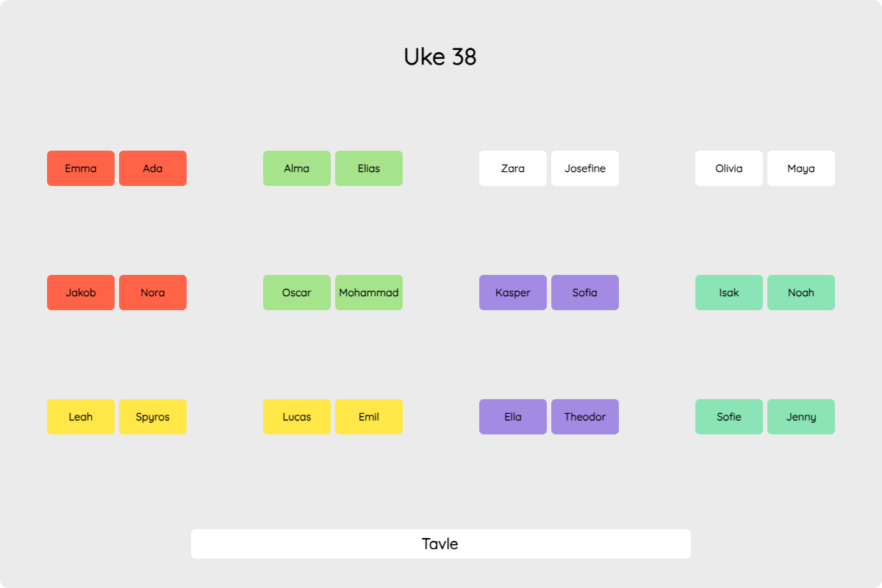Select the Mohammad seat card
882x588 pixels.
pyautogui.click(x=369, y=293)
